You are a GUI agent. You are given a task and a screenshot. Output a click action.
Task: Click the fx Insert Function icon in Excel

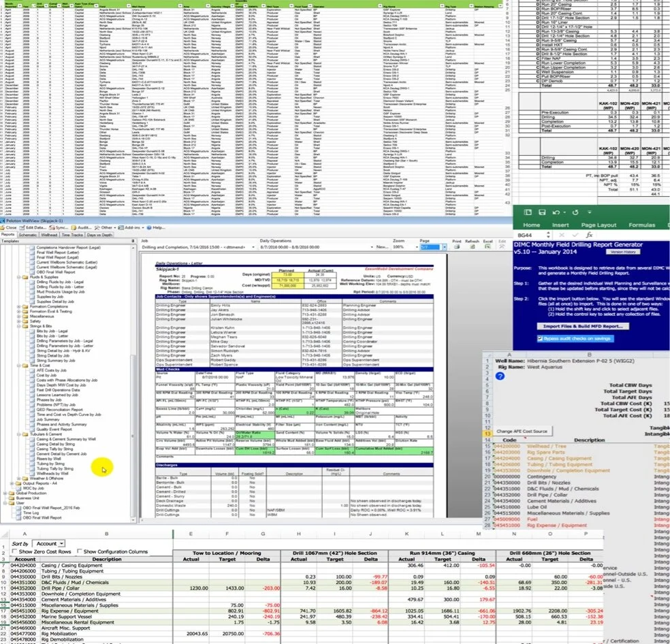click(x=590, y=235)
